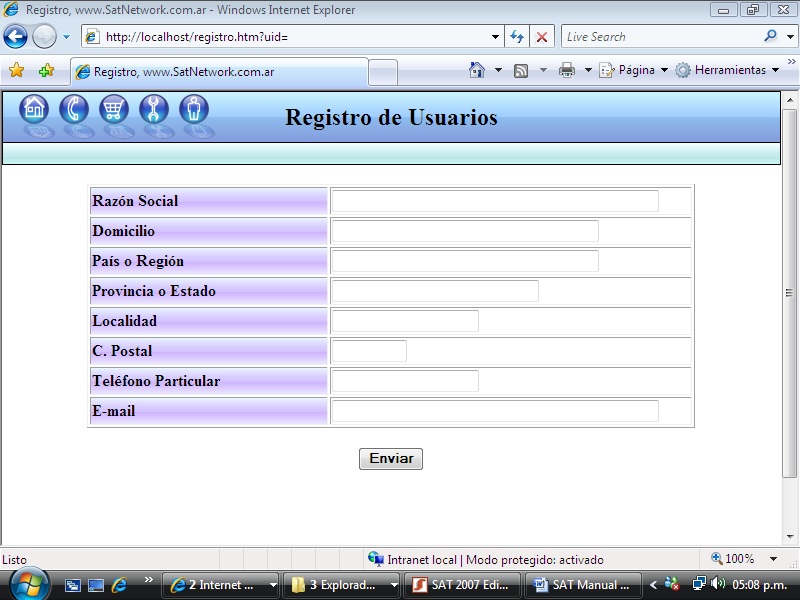Click the print icon in command bar
The height and width of the screenshot is (600, 800).
[567, 71]
